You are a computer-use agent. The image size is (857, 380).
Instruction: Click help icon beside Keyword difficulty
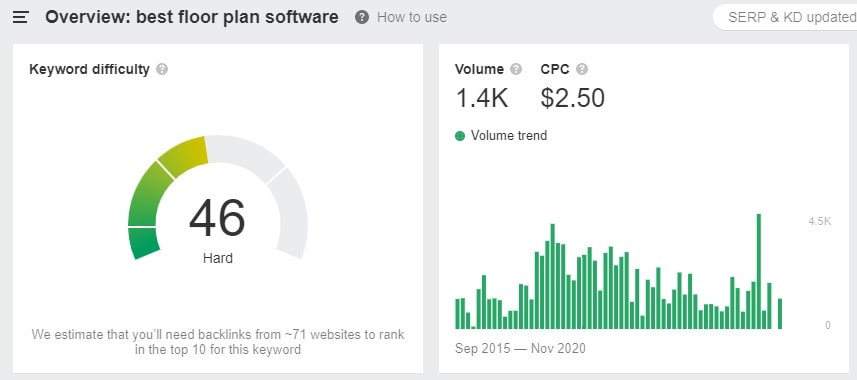click(162, 69)
